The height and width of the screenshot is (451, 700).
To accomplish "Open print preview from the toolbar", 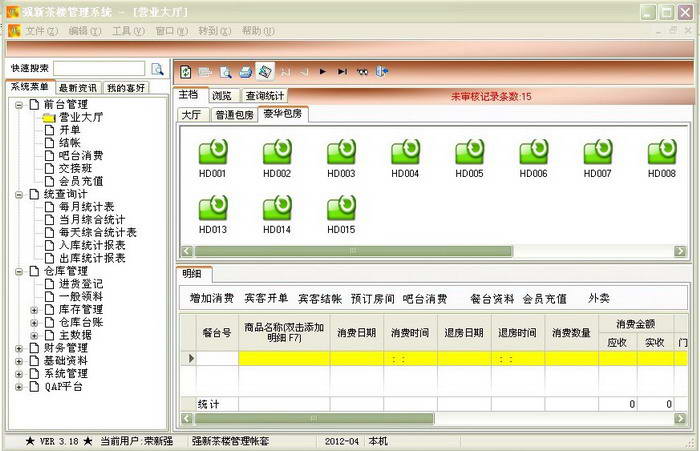I will click(x=225, y=71).
